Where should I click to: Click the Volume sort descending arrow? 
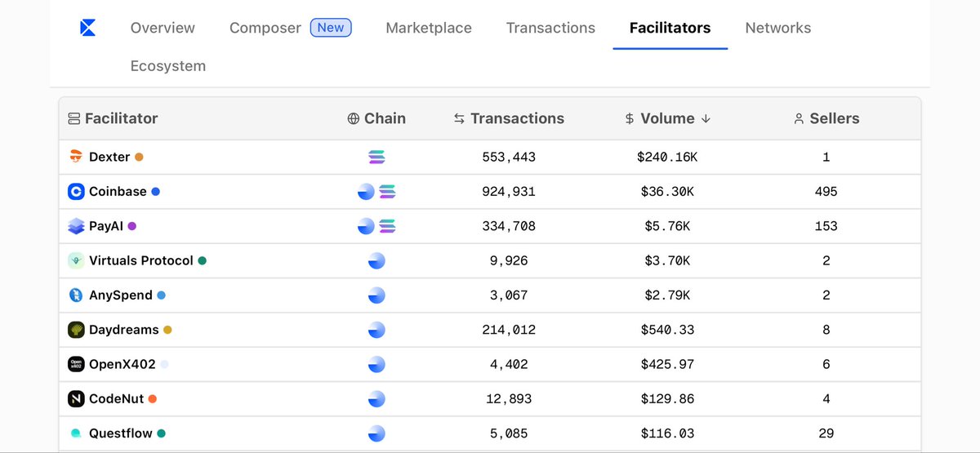click(x=706, y=118)
